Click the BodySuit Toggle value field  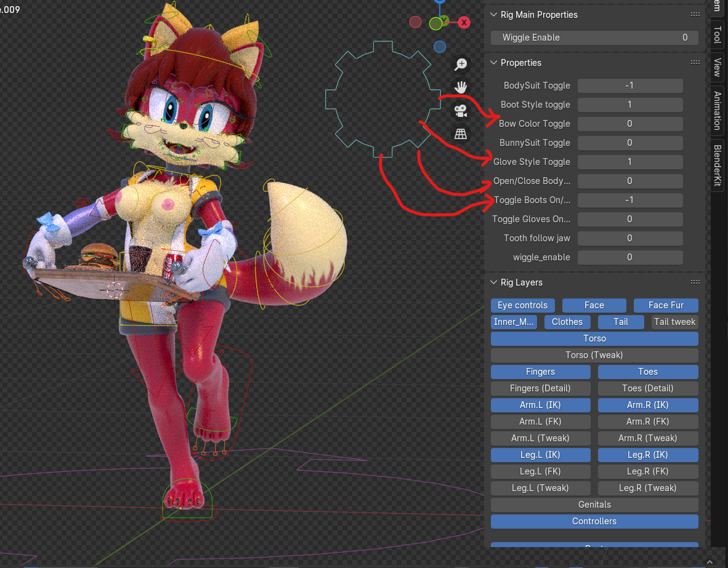point(630,86)
